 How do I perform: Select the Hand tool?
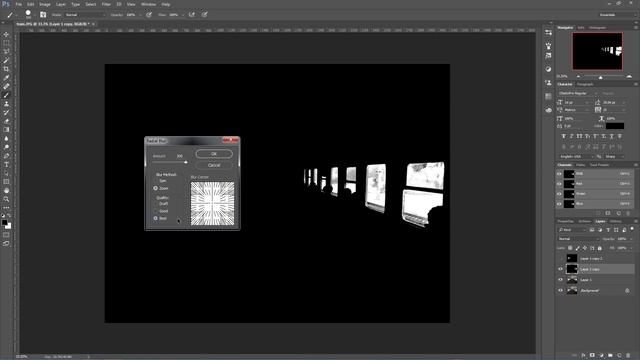[6, 191]
